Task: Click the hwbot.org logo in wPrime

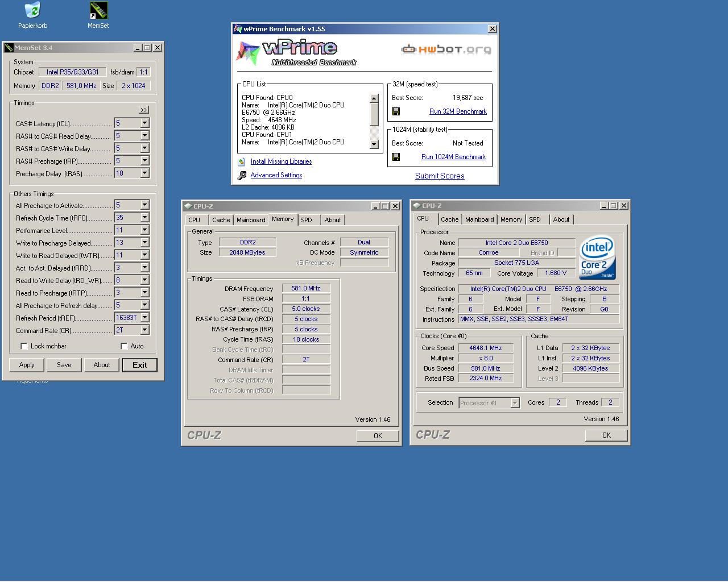Action: tap(446, 49)
